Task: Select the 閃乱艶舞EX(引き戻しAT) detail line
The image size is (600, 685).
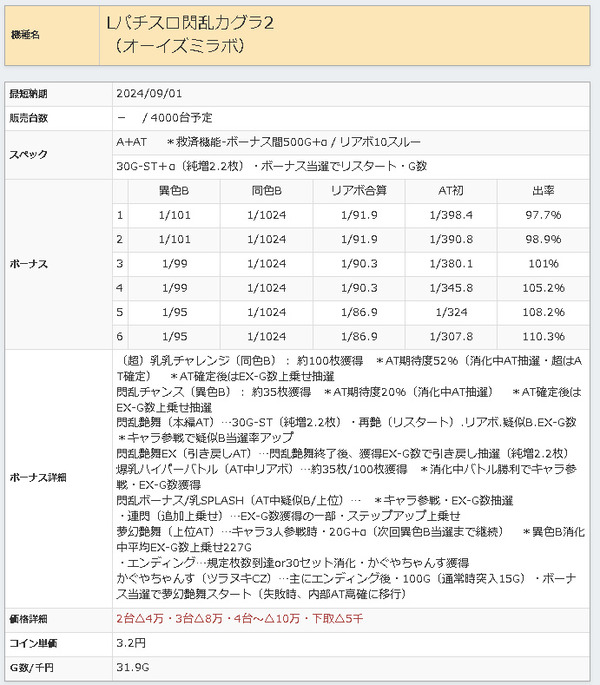Action: 342,453
